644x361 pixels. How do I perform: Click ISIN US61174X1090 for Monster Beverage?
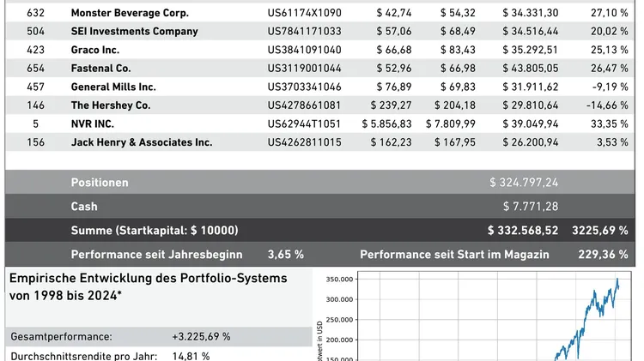(304, 13)
